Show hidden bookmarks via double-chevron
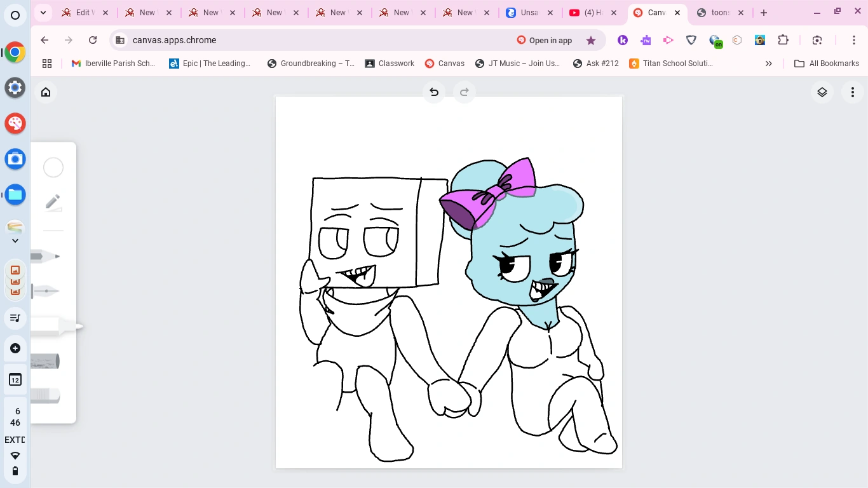Image resolution: width=868 pixels, height=488 pixels. click(x=769, y=64)
